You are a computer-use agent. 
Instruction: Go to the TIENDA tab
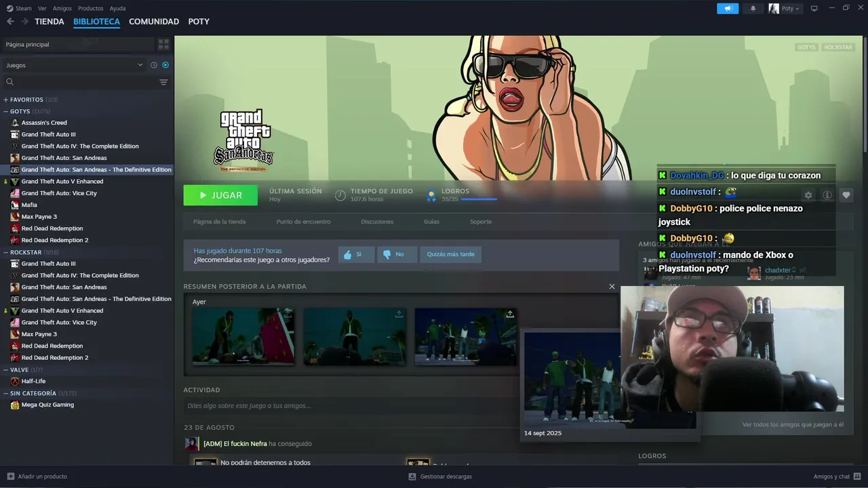(50, 22)
